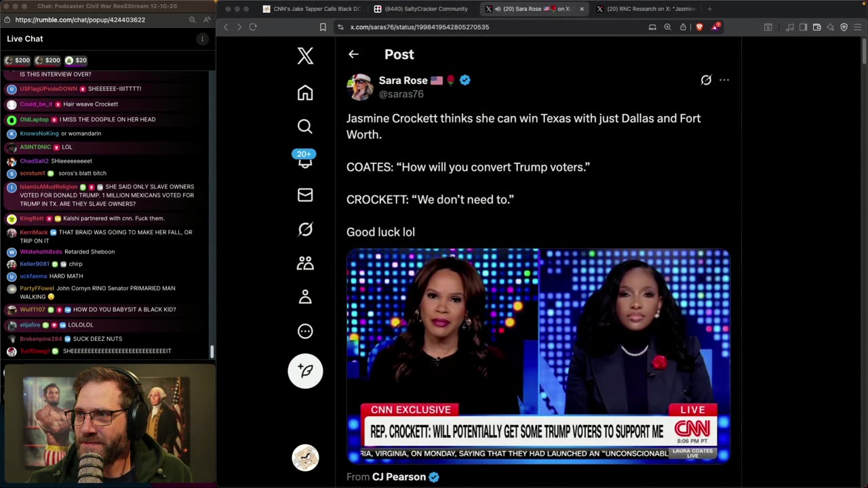Viewport: 868px width, 488px height.
Task: Click the zoom magnifier in the address bar
Action: (x=667, y=27)
